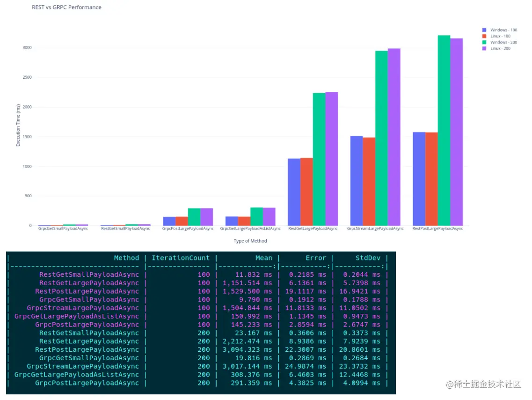532x400 pixels.
Task: Select the mean value '3,017.144 ms'
Action: point(248,366)
